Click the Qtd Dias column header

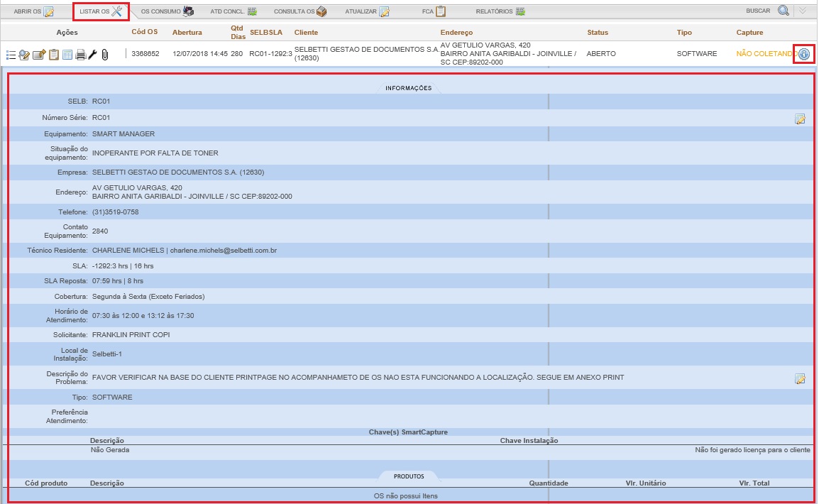click(238, 33)
